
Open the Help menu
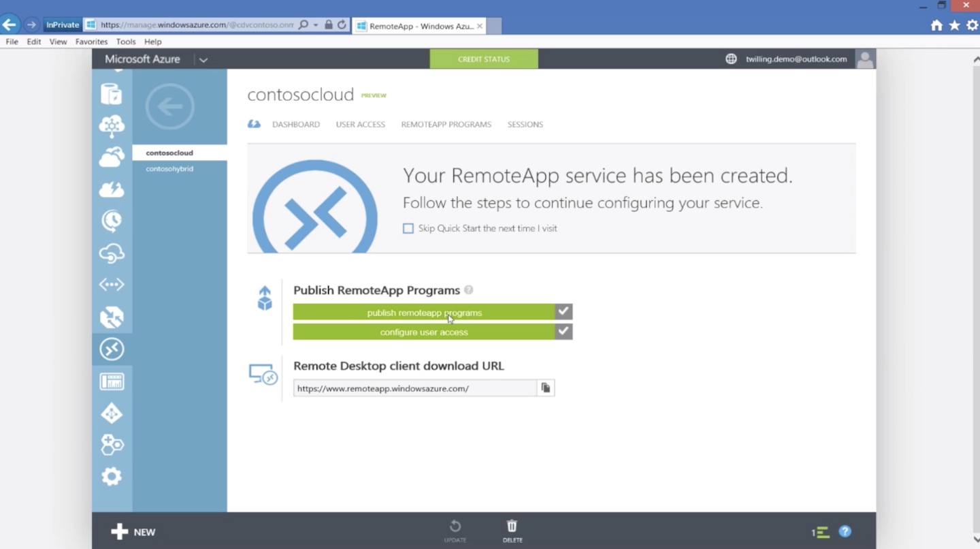click(x=152, y=42)
